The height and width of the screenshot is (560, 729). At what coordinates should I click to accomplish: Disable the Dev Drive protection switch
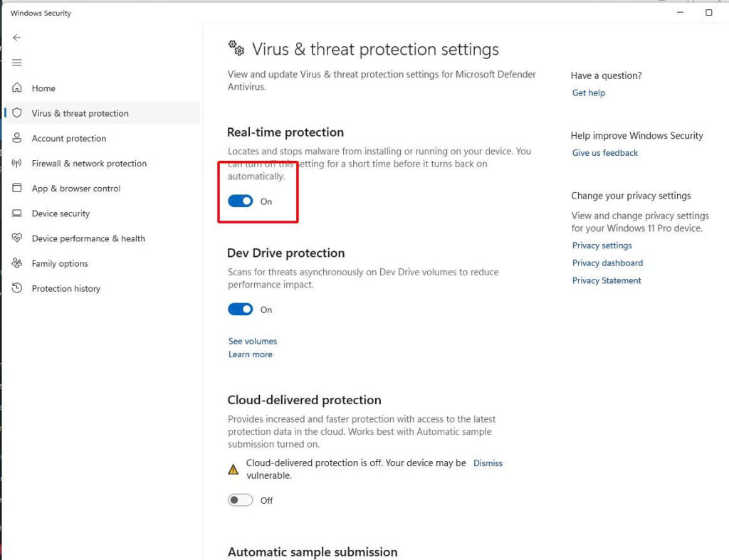point(241,310)
